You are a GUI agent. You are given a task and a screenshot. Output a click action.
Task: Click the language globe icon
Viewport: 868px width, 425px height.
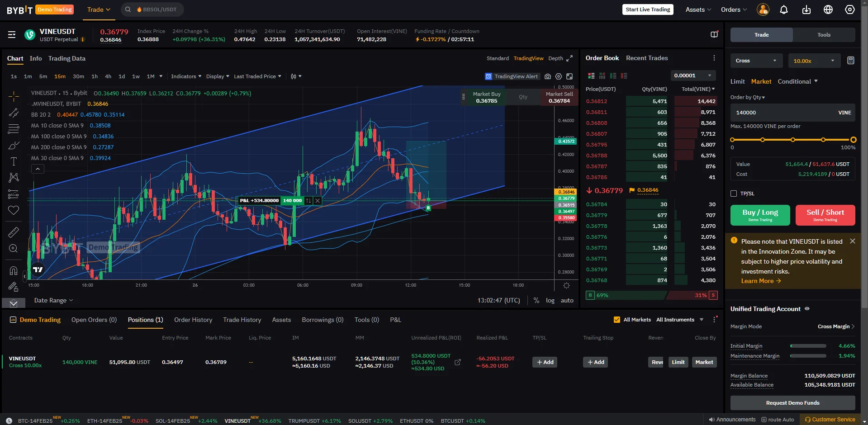[828, 9]
